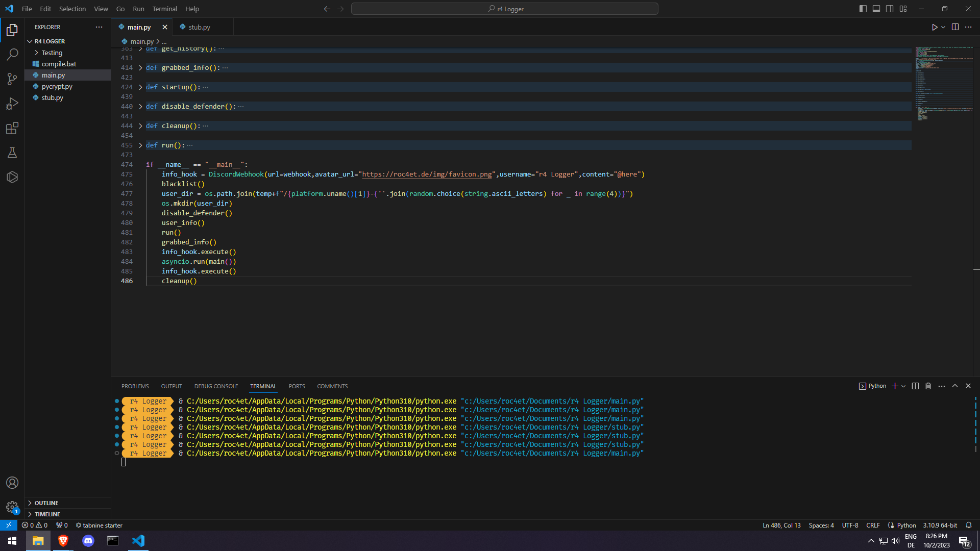Open the Manage settings gear
Image resolution: width=980 pixels, height=551 pixels.
[12, 507]
